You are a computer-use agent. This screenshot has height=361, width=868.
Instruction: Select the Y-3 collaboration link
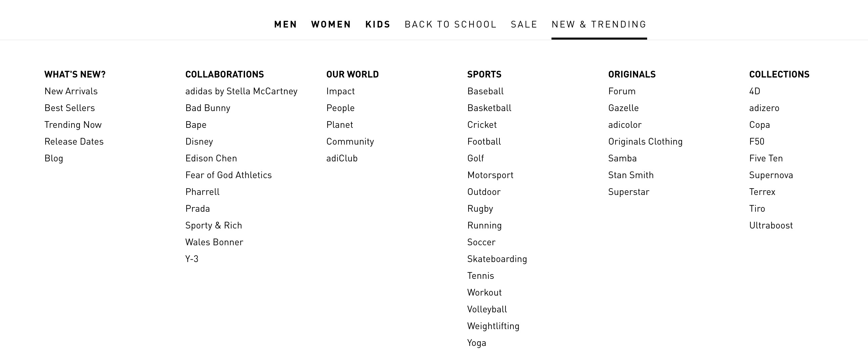click(x=192, y=259)
